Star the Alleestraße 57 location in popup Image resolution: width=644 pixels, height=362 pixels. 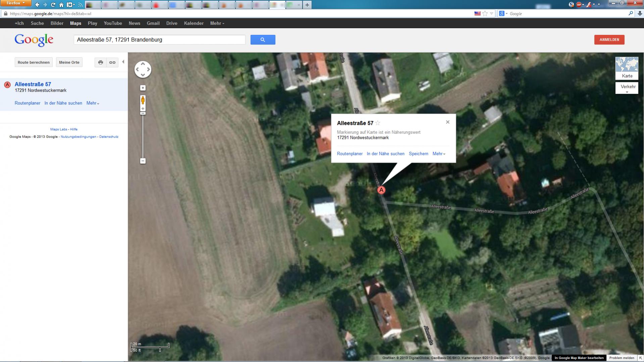click(378, 123)
